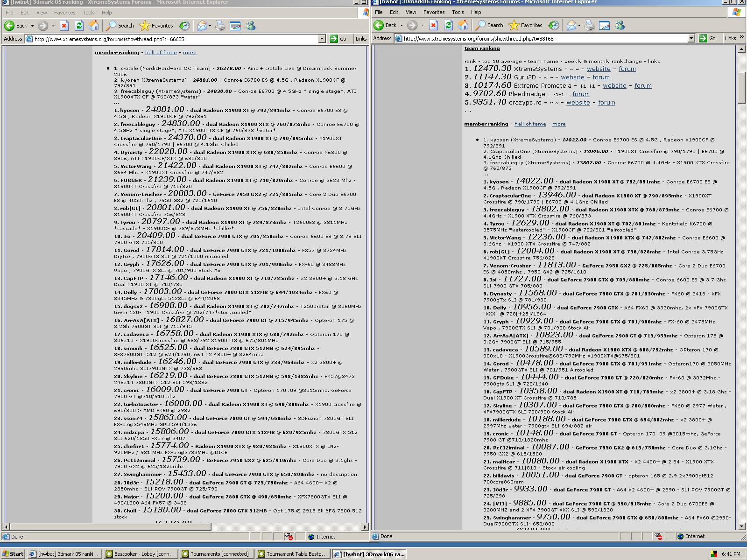Open View menu in right 3DMark06 window

[411, 12]
